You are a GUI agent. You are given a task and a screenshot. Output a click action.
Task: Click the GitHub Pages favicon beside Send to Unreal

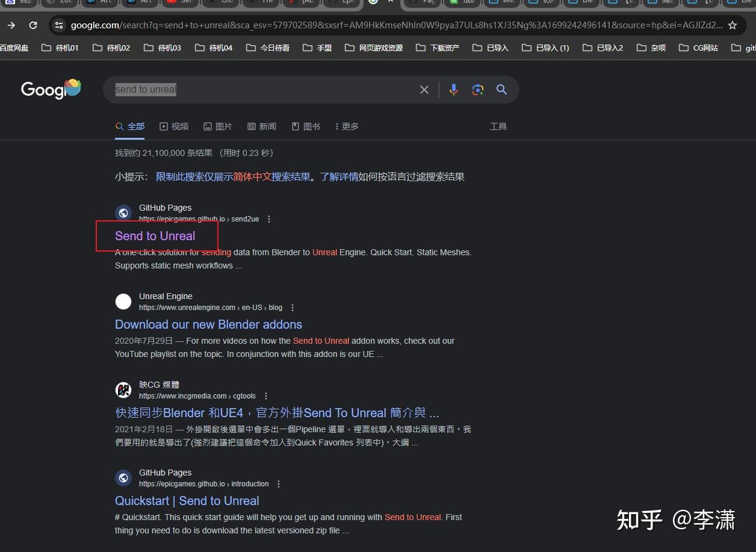pos(123,212)
